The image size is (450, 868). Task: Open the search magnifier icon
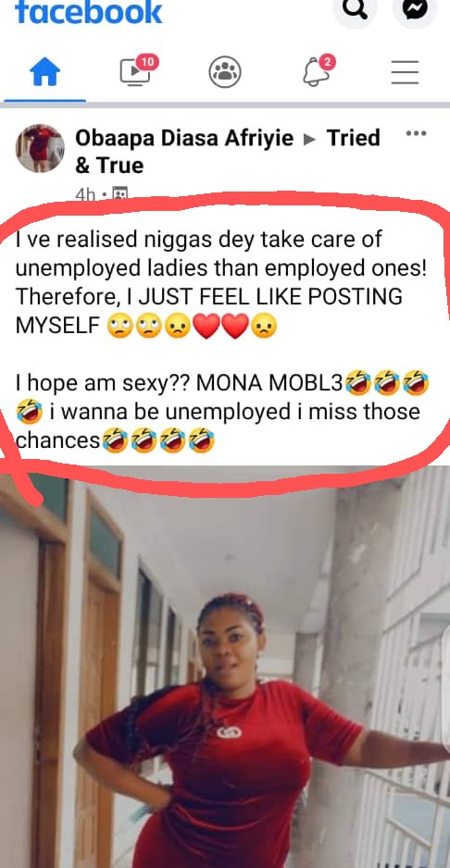[x=355, y=10]
